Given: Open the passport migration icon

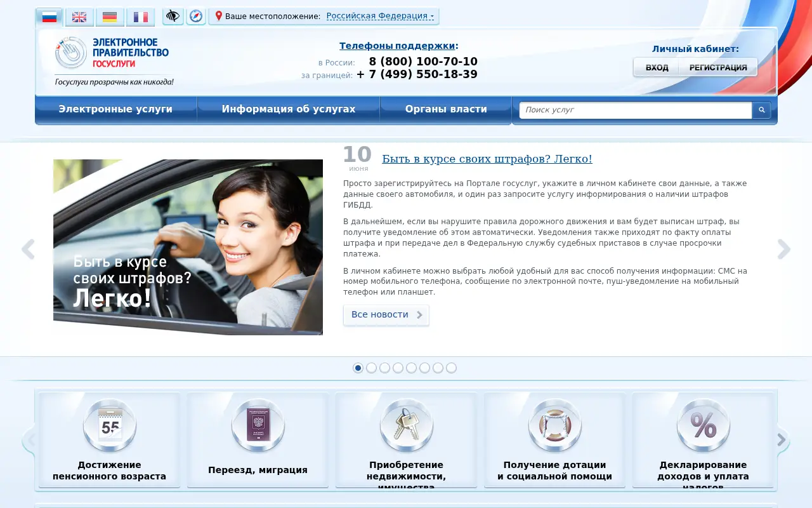Looking at the screenshot, I should coord(258,425).
